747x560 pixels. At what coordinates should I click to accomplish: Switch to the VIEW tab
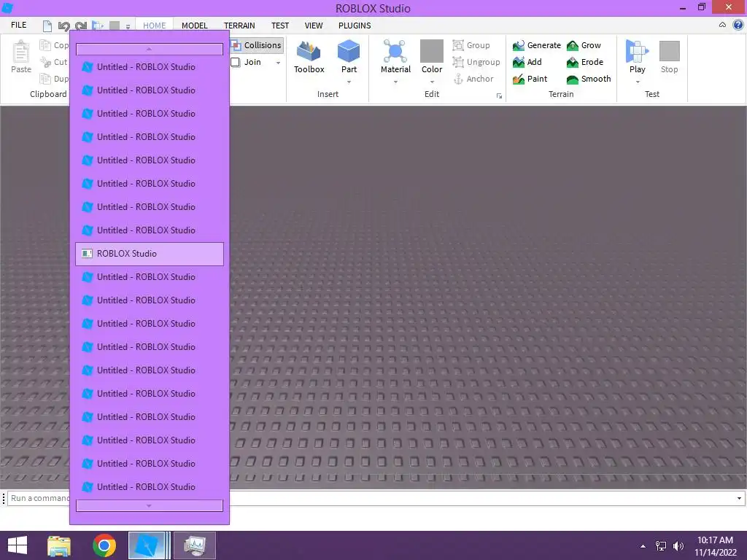tap(314, 26)
